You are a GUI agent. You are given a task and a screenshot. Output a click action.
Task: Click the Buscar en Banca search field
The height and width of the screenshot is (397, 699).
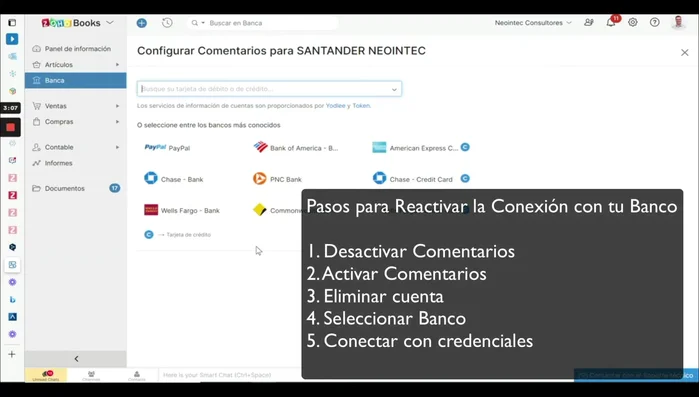(263, 23)
